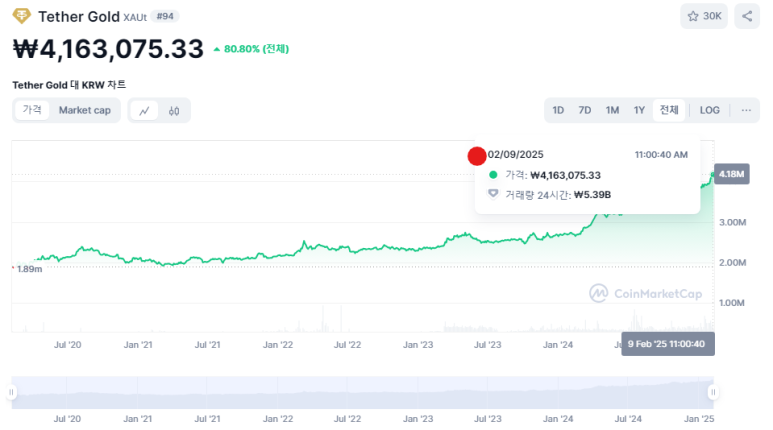Click the 1.00M axis label
The height and width of the screenshot is (430, 773).
(732, 303)
